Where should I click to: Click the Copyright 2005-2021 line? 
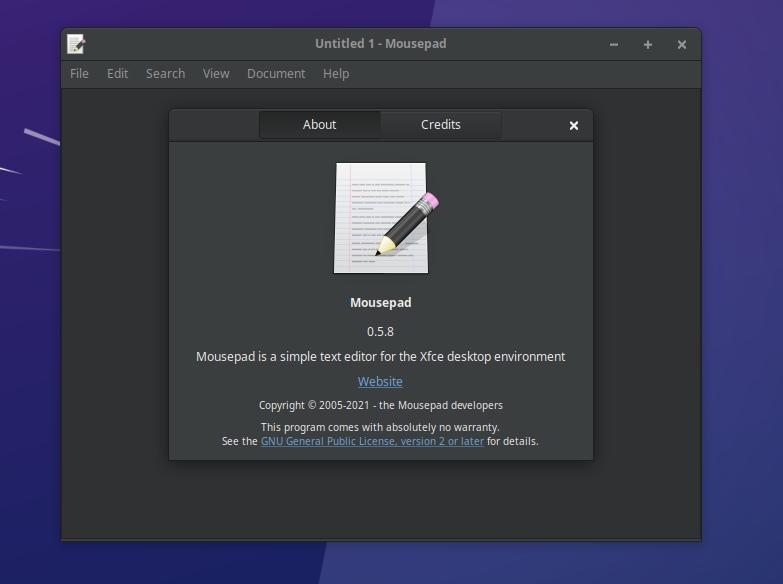[381, 405]
